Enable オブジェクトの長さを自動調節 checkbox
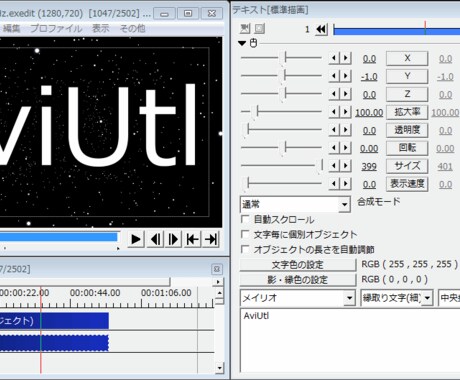This screenshot has width=460, height=380. [x=245, y=249]
